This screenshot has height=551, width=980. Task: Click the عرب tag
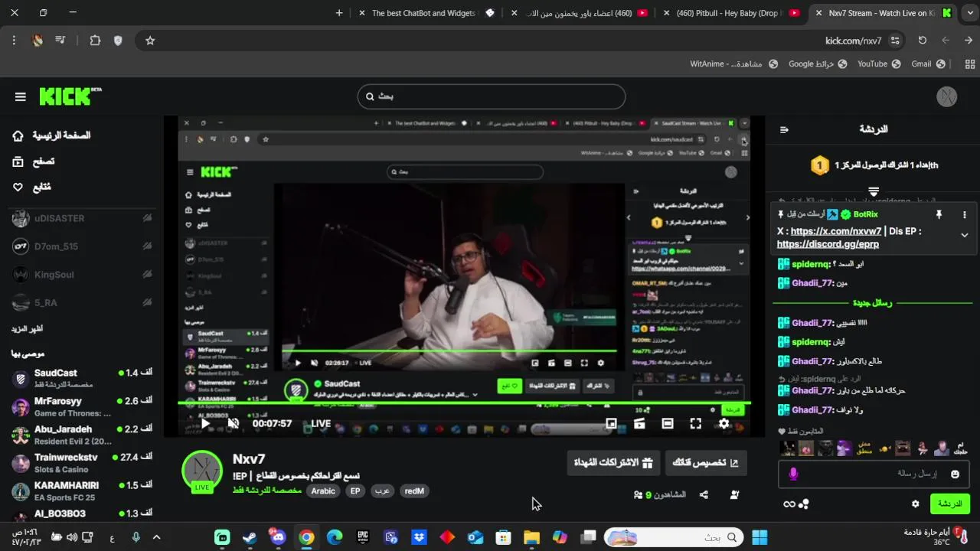point(382,491)
